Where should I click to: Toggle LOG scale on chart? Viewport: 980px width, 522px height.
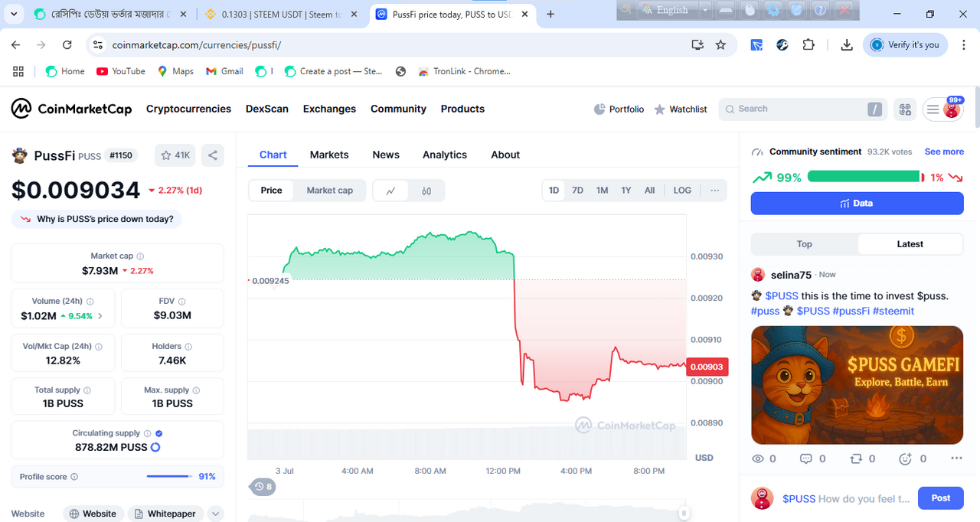pos(682,191)
